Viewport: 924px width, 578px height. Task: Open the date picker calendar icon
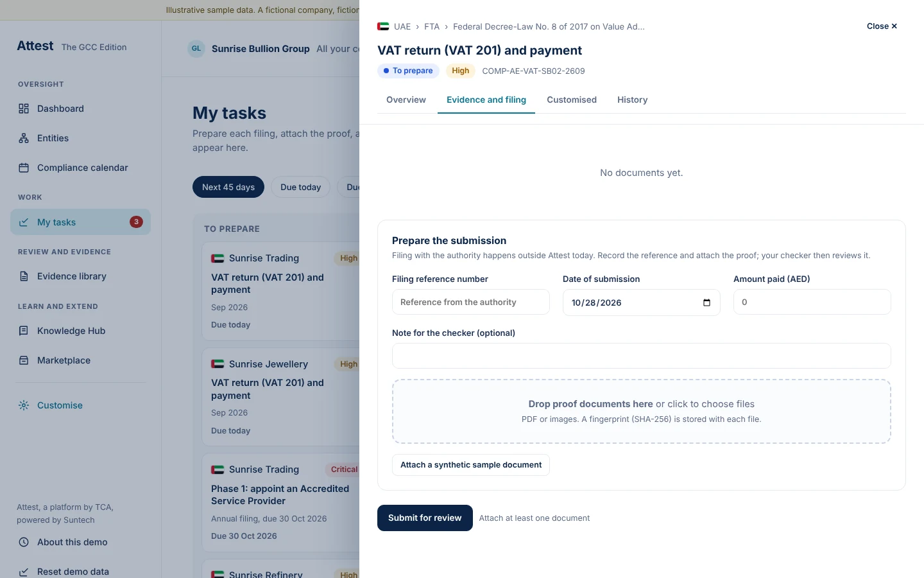706,302
